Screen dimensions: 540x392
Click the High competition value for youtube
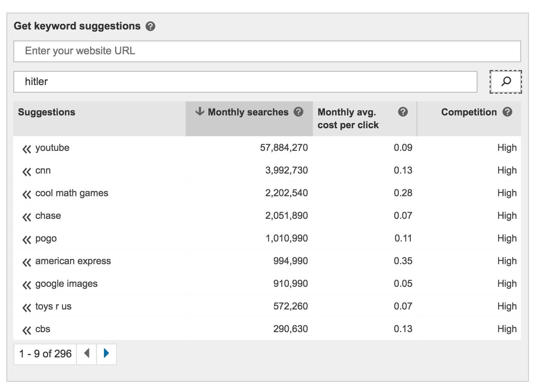tap(507, 148)
